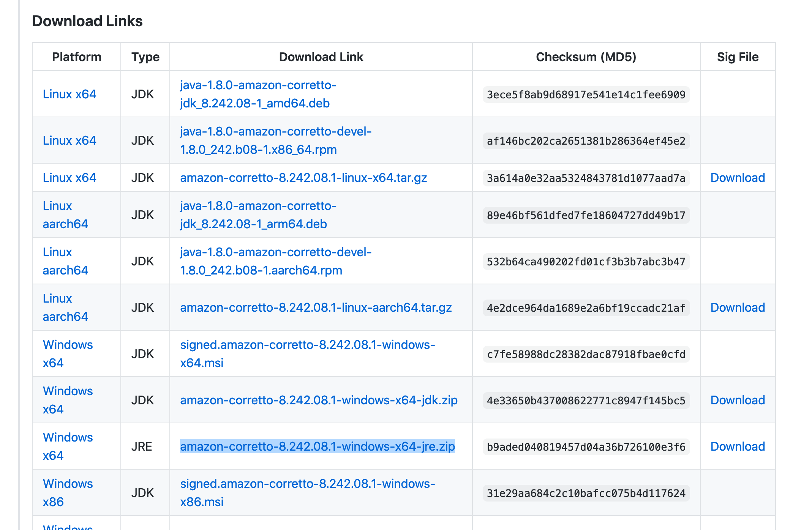The width and height of the screenshot is (812, 530).
Task: Click the highlighted windows-x64-jre.zip link
Action: 317,446
